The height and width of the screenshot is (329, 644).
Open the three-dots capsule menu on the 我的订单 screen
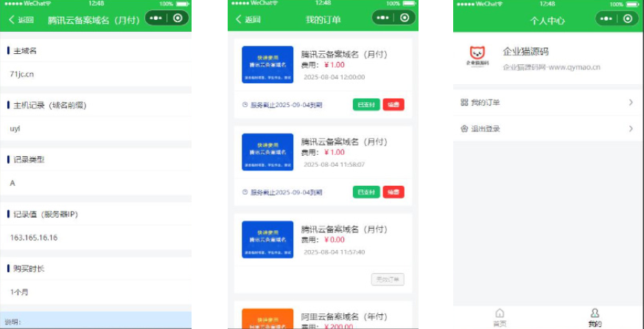coord(382,18)
